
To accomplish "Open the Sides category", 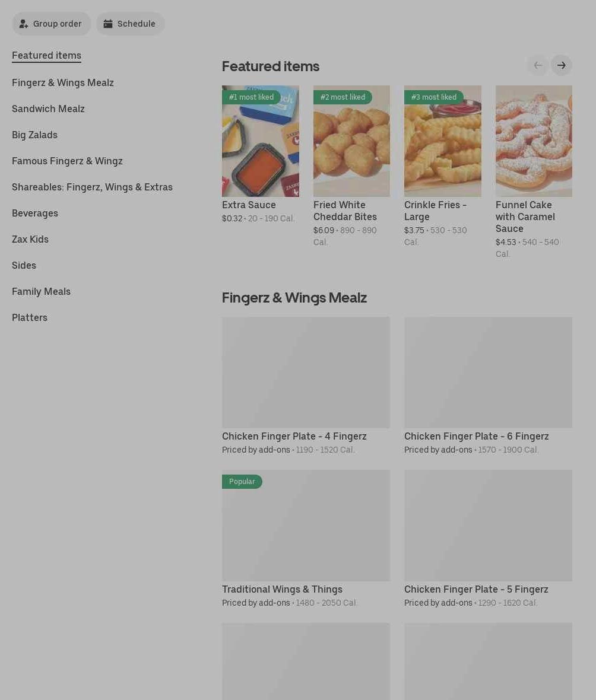I will [x=24, y=266].
